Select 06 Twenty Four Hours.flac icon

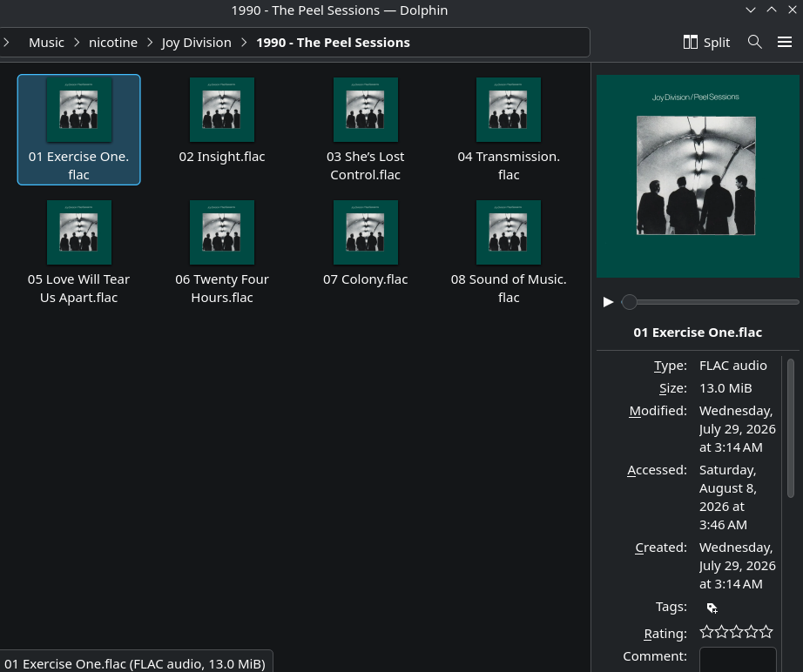coord(222,232)
